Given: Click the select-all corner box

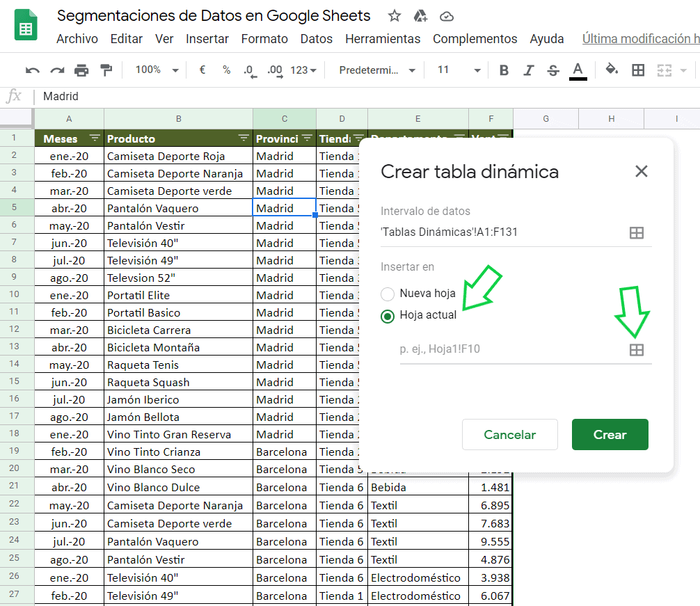Looking at the screenshot, I should coord(16,119).
